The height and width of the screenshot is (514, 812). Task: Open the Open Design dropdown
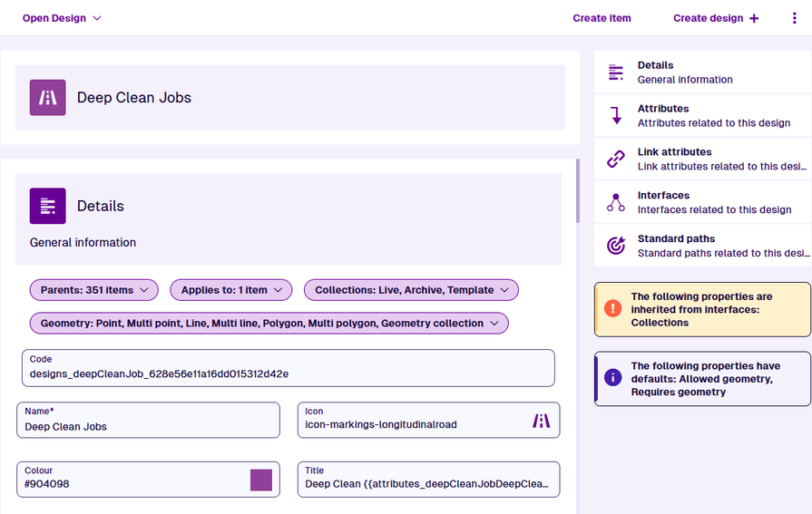tap(62, 18)
